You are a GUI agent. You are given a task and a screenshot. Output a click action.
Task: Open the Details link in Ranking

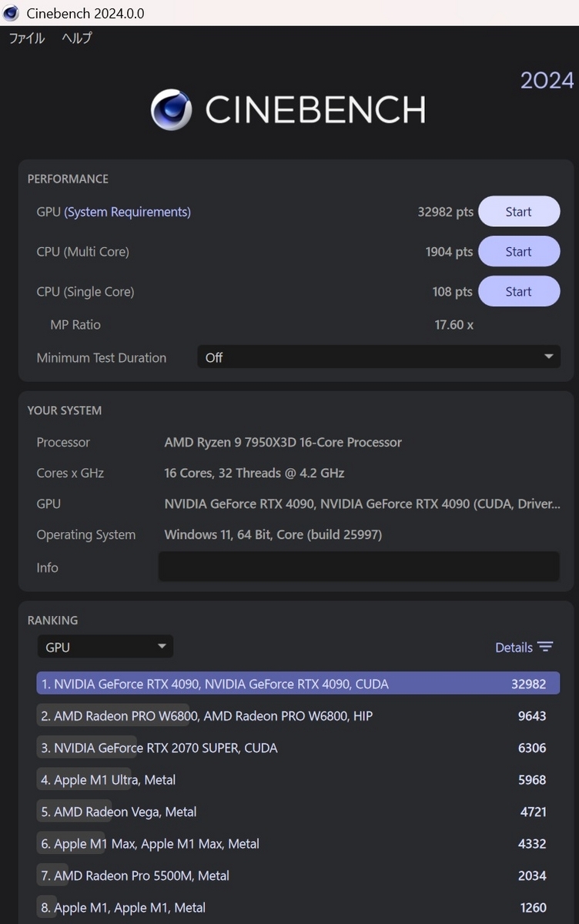(514, 648)
